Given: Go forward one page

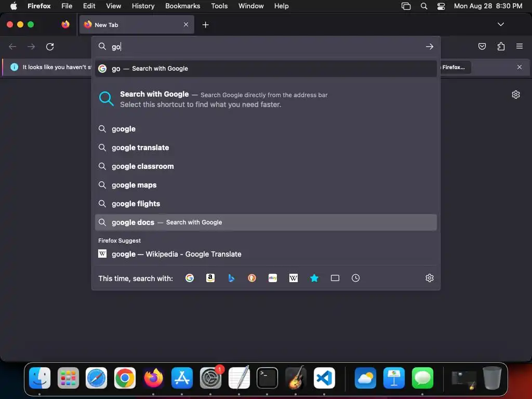Looking at the screenshot, I should 31,46.
